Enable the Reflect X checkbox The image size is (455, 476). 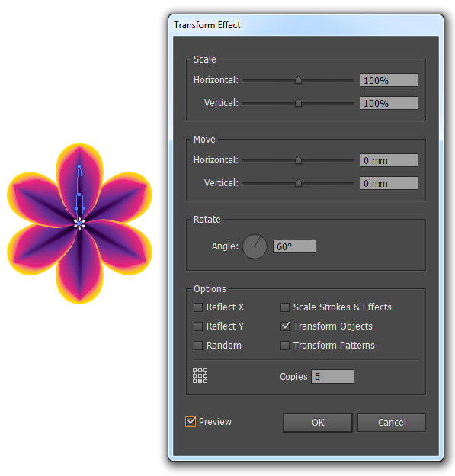[x=198, y=307]
